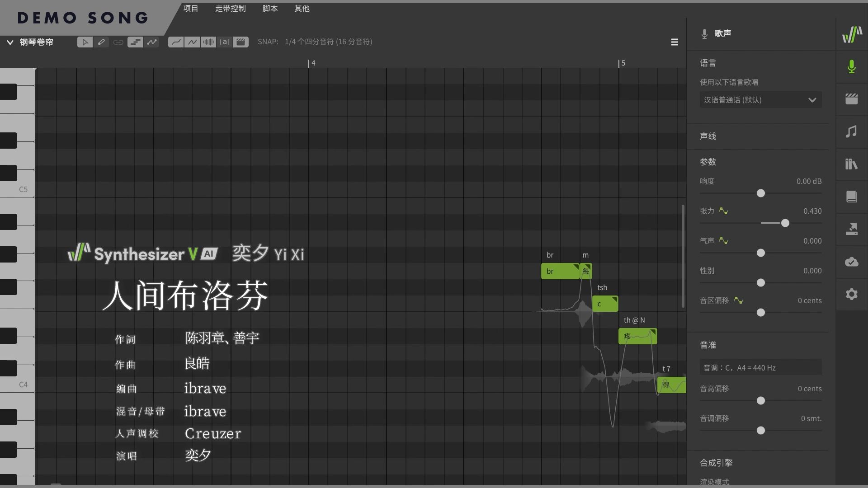
Task: Open the 其他 menu
Action: tap(302, 9)
